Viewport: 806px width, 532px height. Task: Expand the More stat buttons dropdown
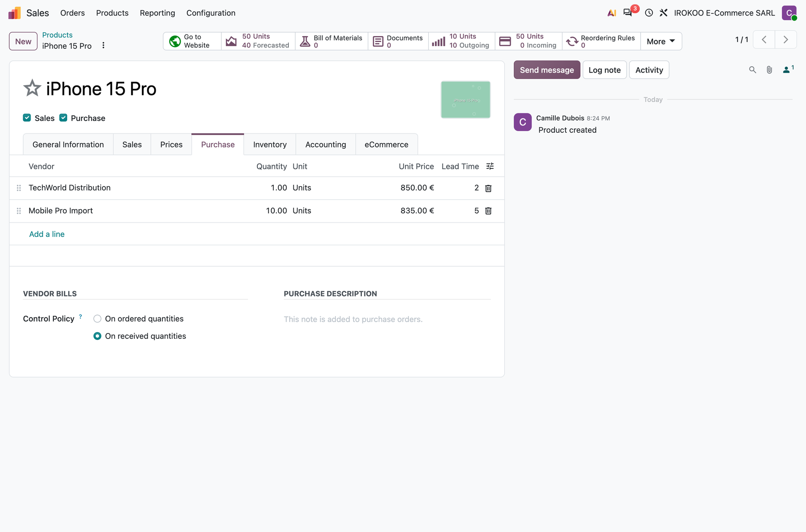[x=661, y=41]
